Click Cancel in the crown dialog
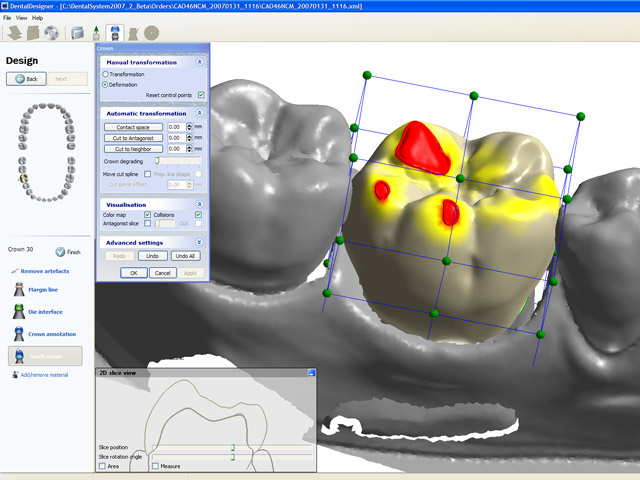 [x=162, y=273]
